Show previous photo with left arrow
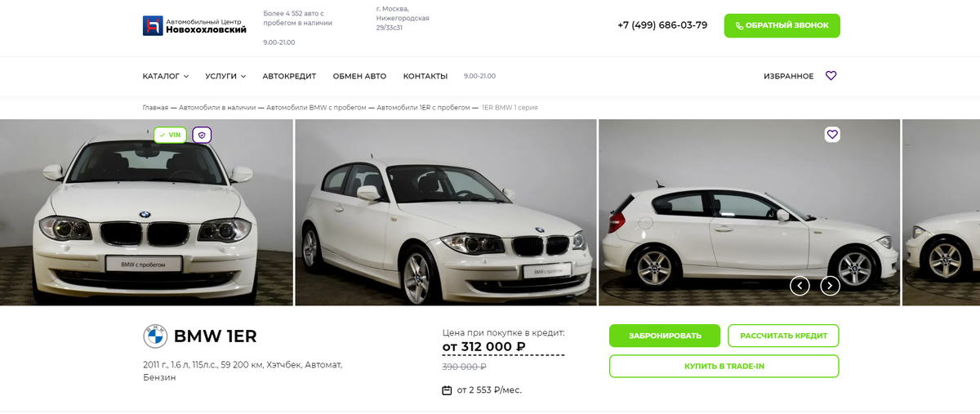Image resolution: width=980 pixels, height=414 pixels. [800, 286]
